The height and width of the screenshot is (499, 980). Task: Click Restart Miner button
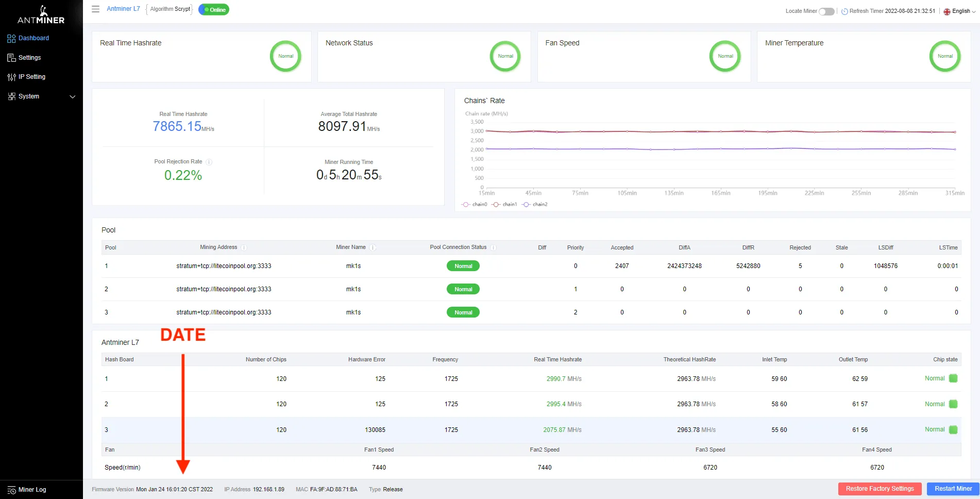(x=953, y=489)
